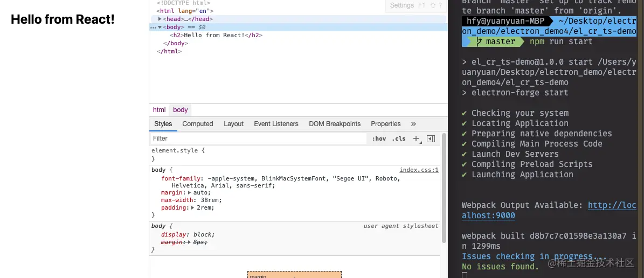Select the closing /html tag row
This screenshot has width=644, height=278.
tap(169, 52)
